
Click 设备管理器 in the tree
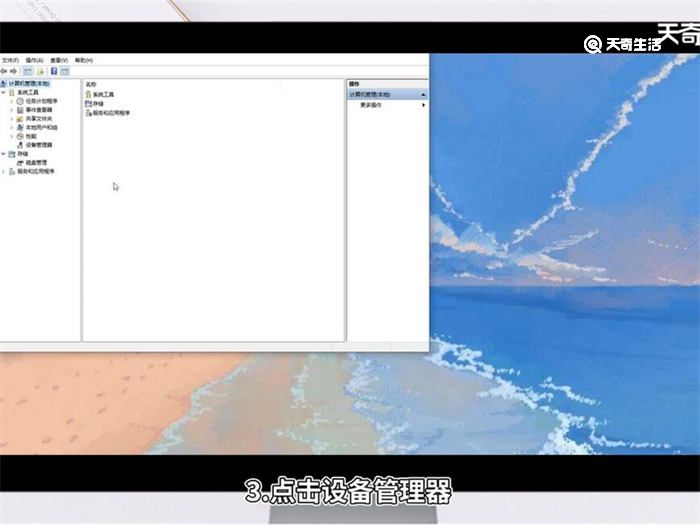tap(39, 145)
